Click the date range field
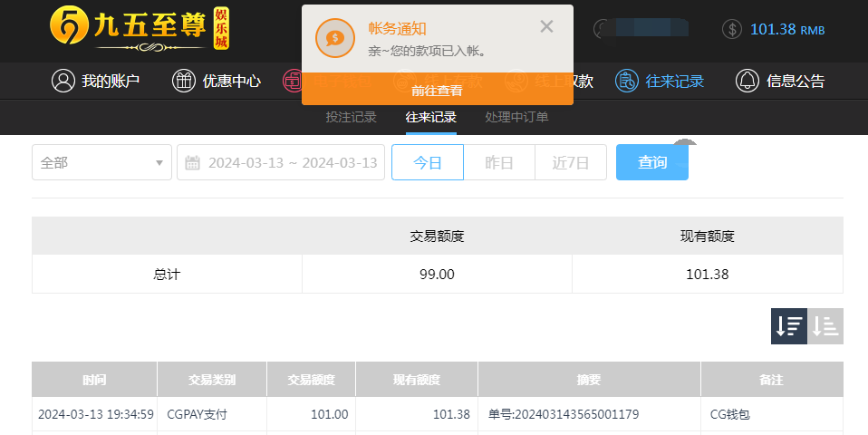The height and width of the screenshot is (435, 868). (x=281, y=162)
